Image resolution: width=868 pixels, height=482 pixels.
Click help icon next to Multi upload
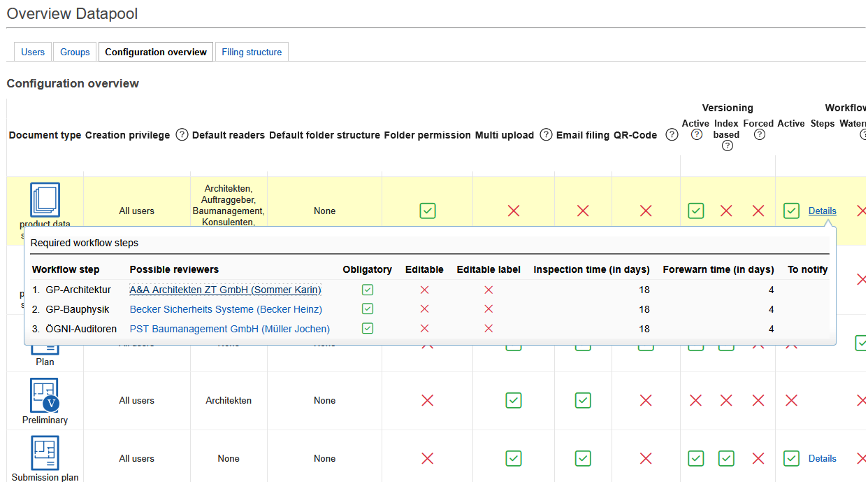click(546, 135)
